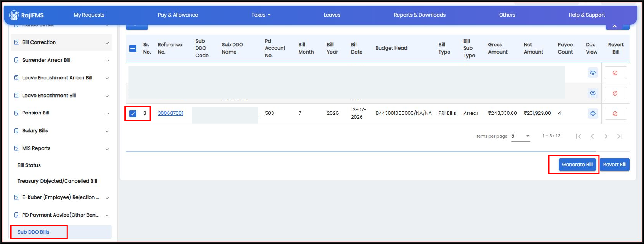
Task: Toggle the select-all checkbox in table header
Action: [133, 49]
